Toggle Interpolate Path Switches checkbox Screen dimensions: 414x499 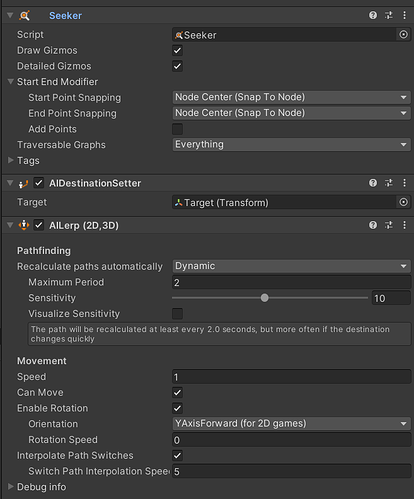[x=177, y=455]
